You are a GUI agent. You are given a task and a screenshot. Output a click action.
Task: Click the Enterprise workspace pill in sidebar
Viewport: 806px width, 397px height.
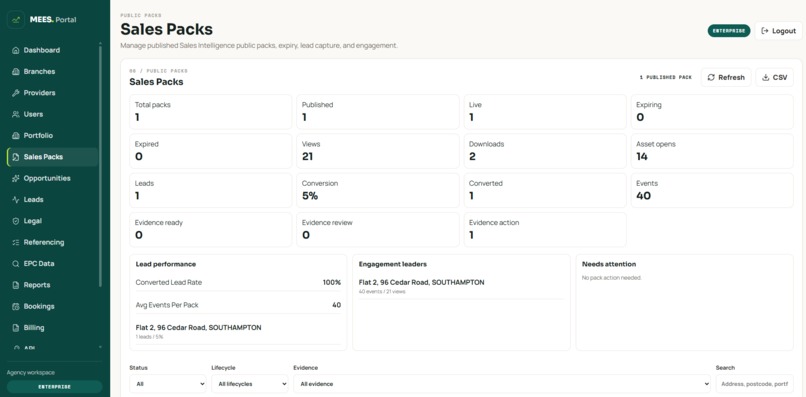54,387
